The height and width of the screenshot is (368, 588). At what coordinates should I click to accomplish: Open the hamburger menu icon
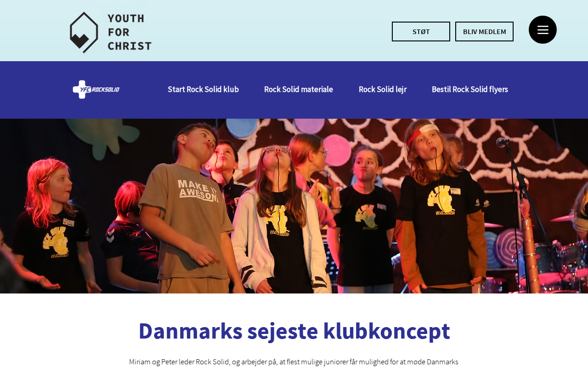coord(543,30)
